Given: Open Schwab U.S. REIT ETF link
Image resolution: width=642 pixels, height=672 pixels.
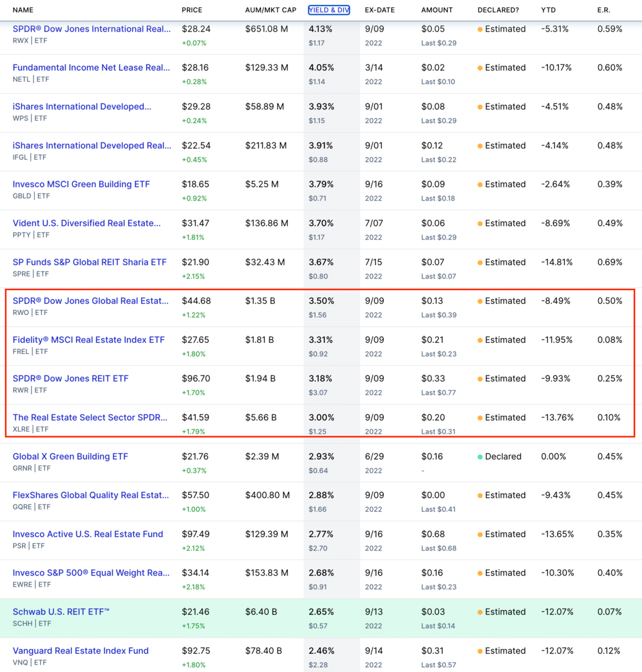Looking at the screenshot, I should [x=61, y=611].
